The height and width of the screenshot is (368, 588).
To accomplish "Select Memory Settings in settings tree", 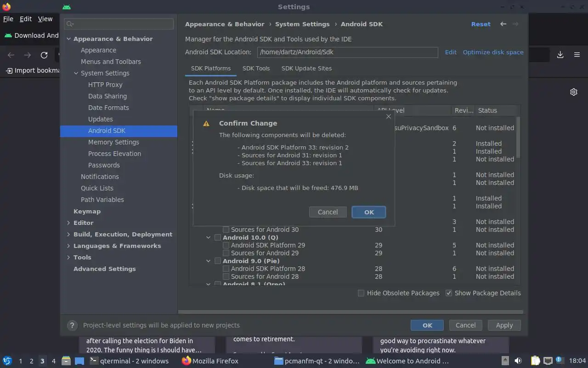I will click(113, 142).
